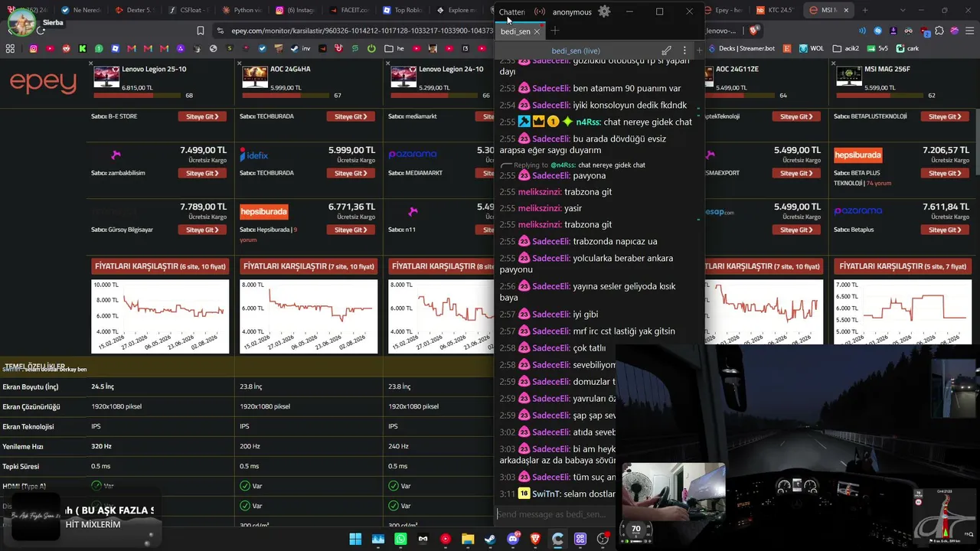Expand AOC 24G4HA FİYATLARI KARŞILAŞTIR (7 site, 10 fiyat)

309,266
